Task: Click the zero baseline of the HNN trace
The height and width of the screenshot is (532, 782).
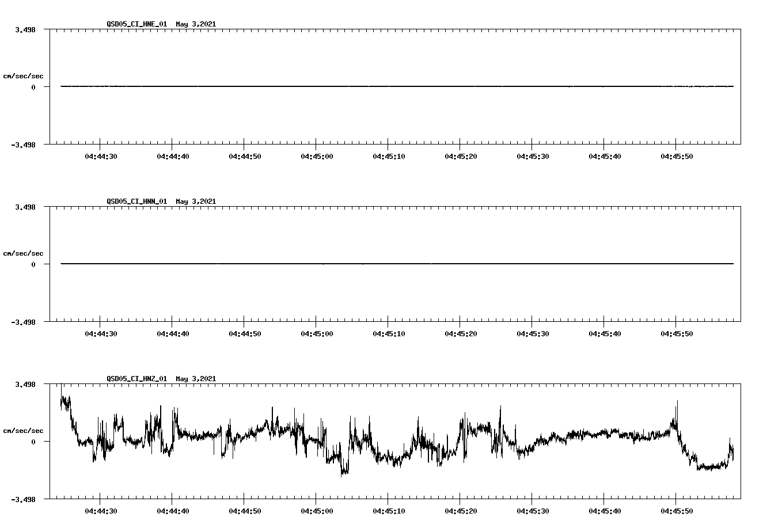Action: coord(374,264)
